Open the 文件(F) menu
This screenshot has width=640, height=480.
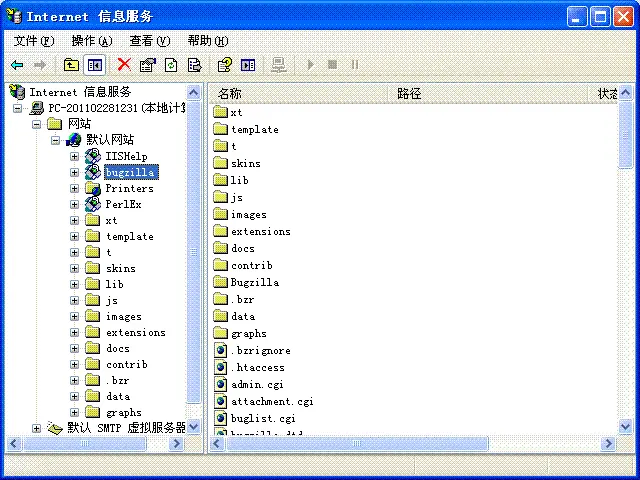coord(34,41)
